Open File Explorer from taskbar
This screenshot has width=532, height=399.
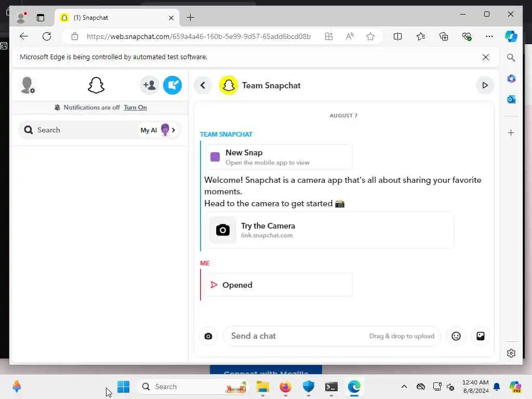click(262, 387)
